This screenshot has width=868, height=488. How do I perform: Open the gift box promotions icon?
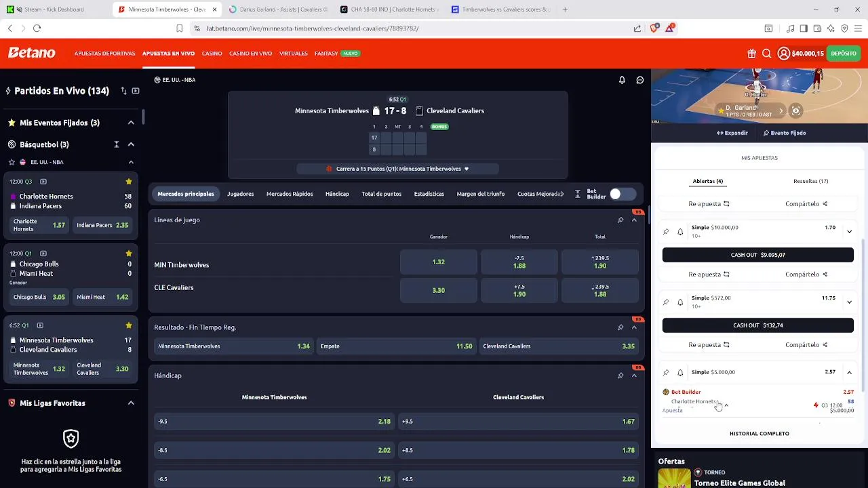(x=752, y=54)
